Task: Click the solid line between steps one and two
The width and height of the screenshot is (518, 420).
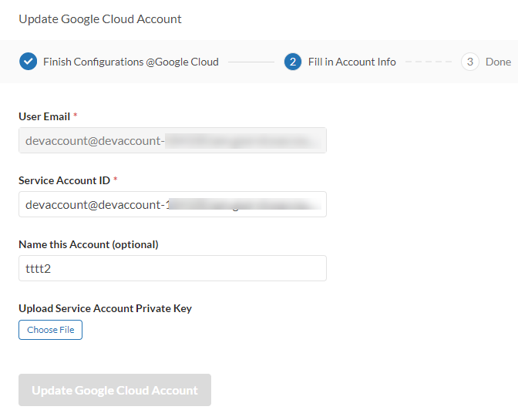Action: [x=251, y=62]
